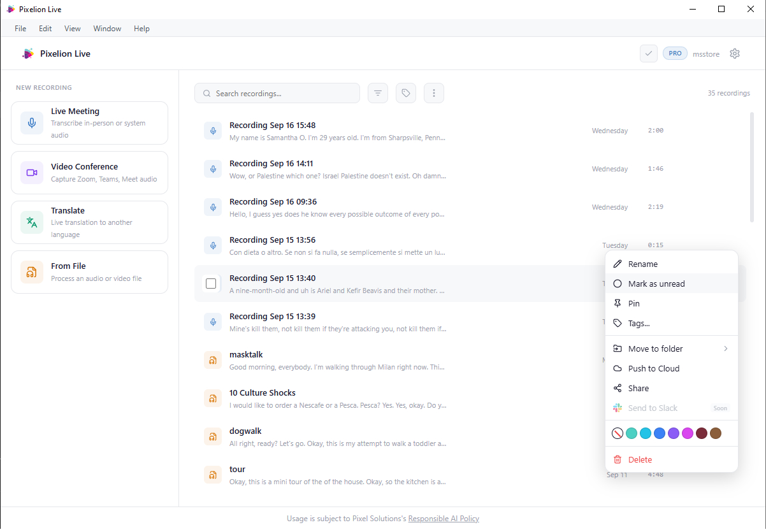766x532 pixels.
Task: Pick the blue color swatch
Action: [660, 433]
